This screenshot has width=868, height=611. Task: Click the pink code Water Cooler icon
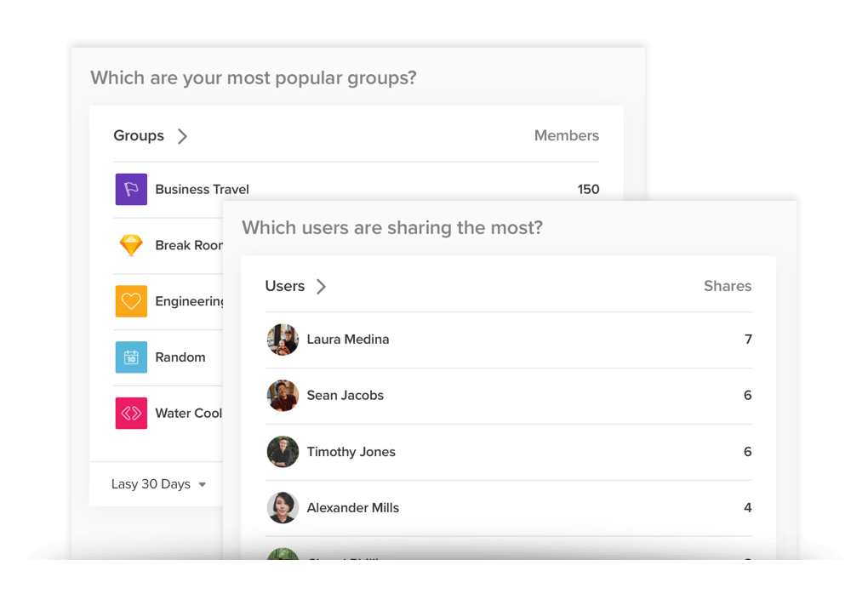131,413
